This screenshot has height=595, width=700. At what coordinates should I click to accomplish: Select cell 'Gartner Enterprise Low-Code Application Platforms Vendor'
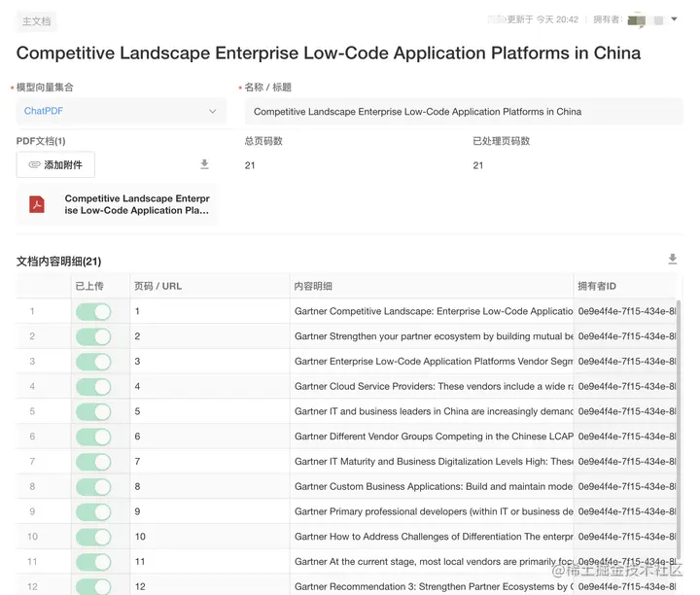[432, 361]
